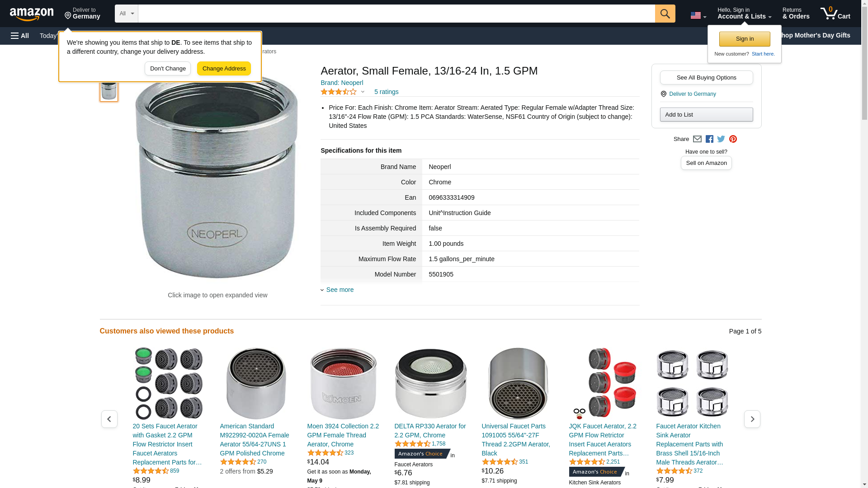Screen dimensions: 868x488
Task: Share on Twitter icon
Action: point(721,139)
